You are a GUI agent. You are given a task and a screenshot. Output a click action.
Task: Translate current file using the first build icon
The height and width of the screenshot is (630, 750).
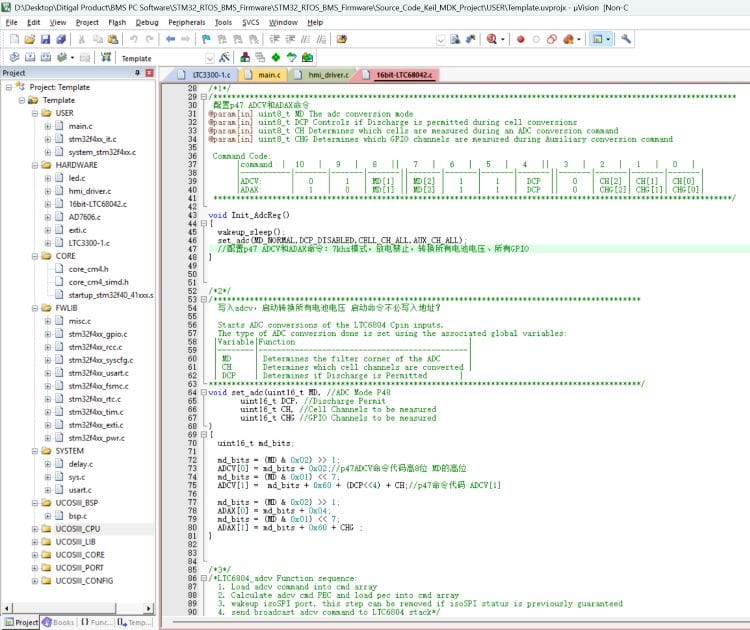(14, 57)
